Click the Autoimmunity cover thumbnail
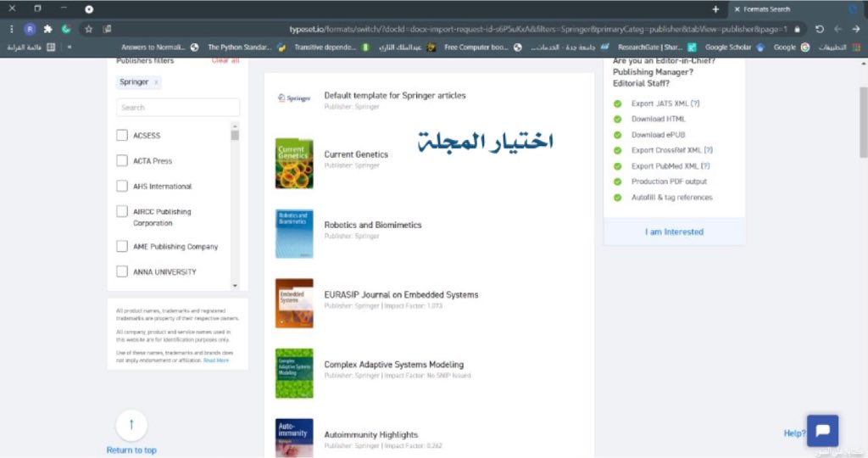The width and height of the screenshot is (868, 458). pos(294,438)
